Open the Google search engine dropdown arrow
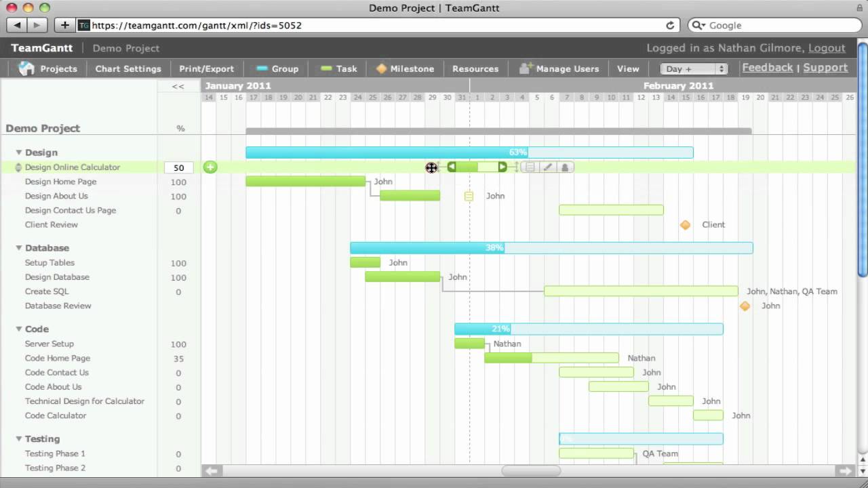Viewport: 868px width, 488px height. 698,25
